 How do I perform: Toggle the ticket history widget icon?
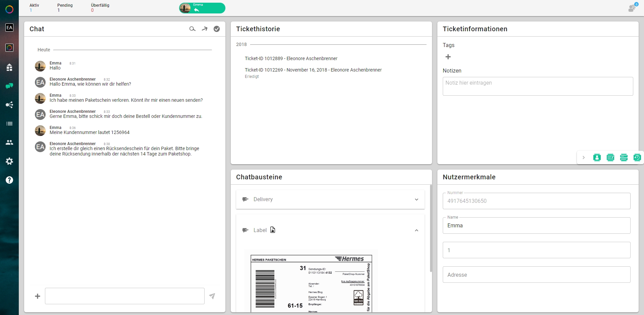(x=637, y=157)
